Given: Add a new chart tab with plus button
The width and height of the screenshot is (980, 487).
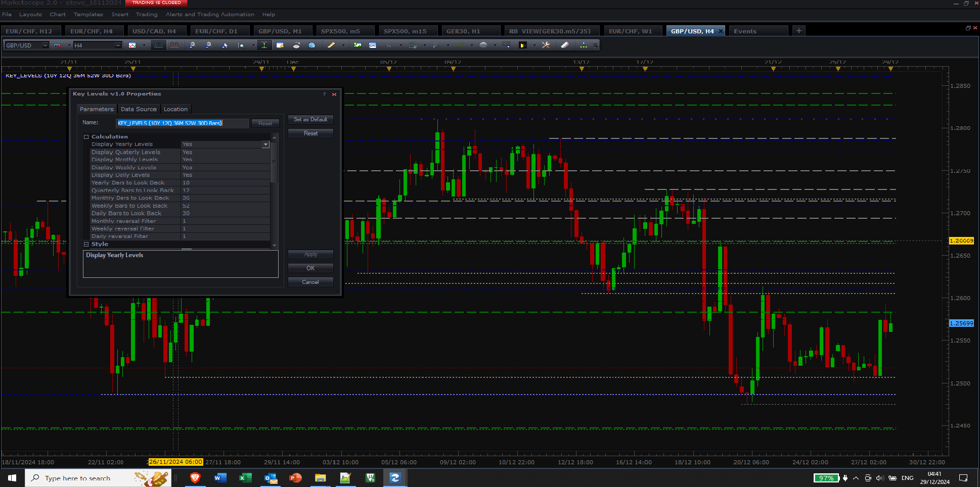Looking at the screenshot, I should click(x=799, y=31).
